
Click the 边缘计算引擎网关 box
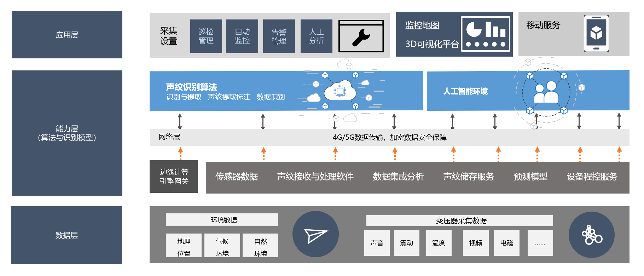tap(174, 177)
